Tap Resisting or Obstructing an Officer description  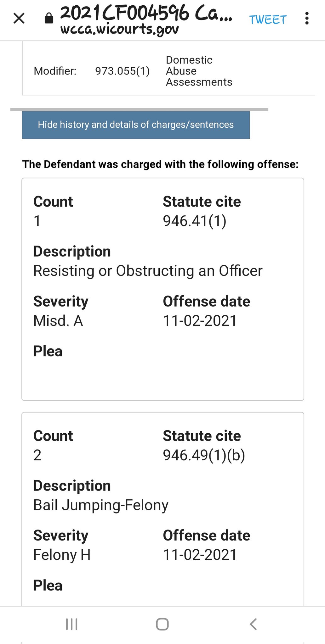pos(148,271)
